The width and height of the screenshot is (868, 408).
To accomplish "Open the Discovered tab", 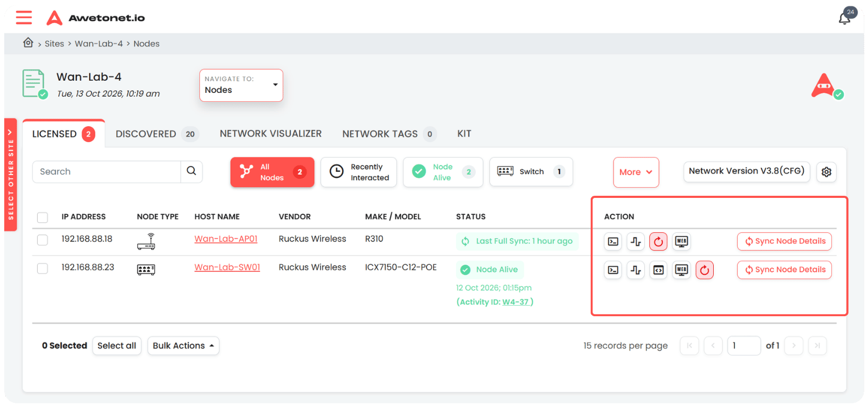I will pyautogui.click(x=157, y=134).
